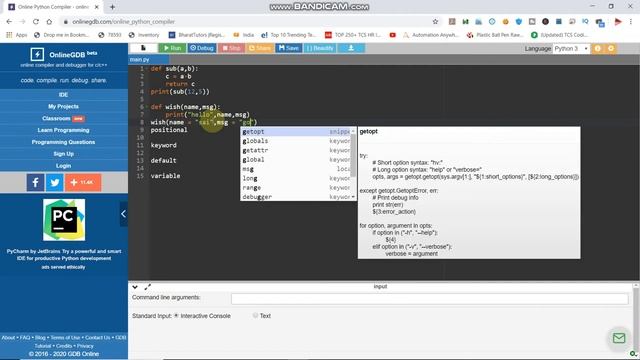640x360 pixels.
Task: Click the browser home icon
Action: pyautogui.click(x=49, y=22)
